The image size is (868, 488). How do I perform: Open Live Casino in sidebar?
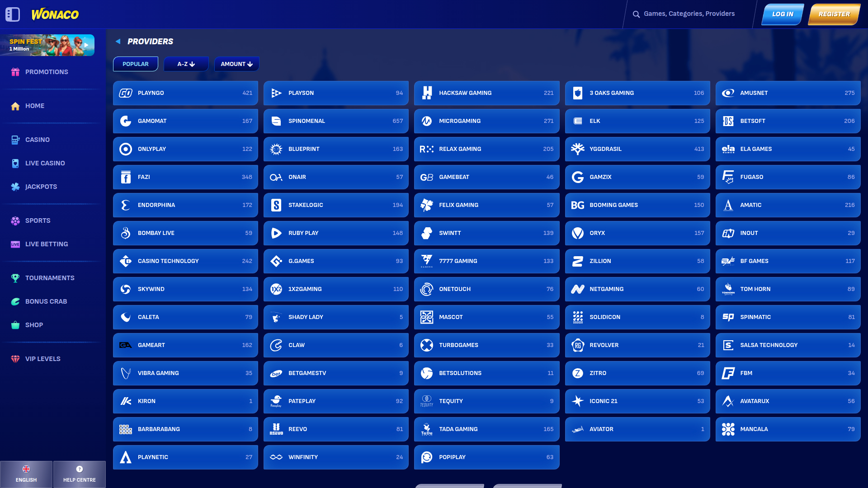pyautogui.click(x=45, y=163)
